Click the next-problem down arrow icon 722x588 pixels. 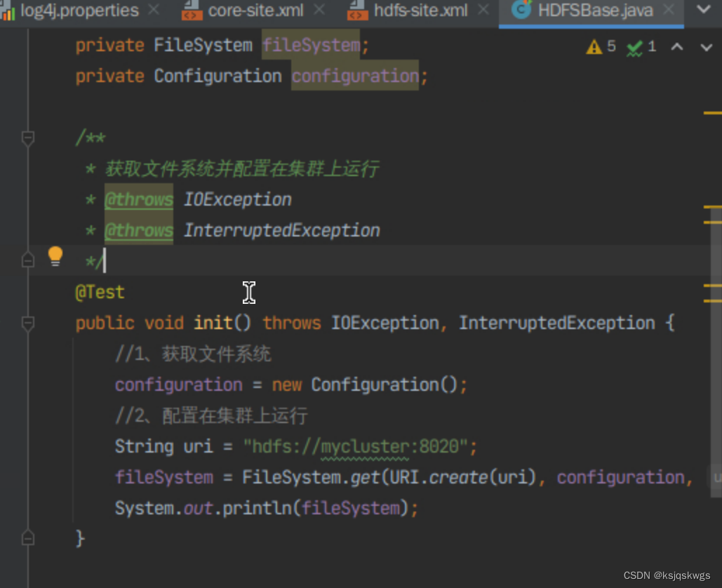706,46
